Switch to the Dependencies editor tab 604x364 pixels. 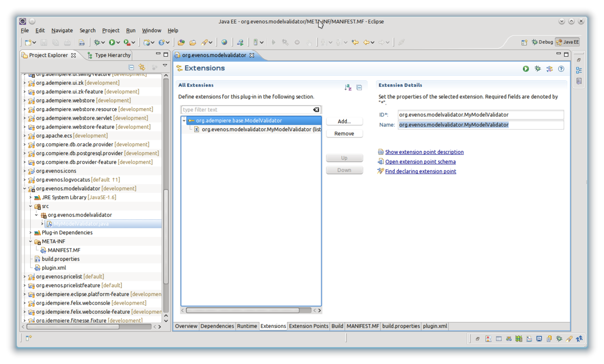click(x=217, y=326)
